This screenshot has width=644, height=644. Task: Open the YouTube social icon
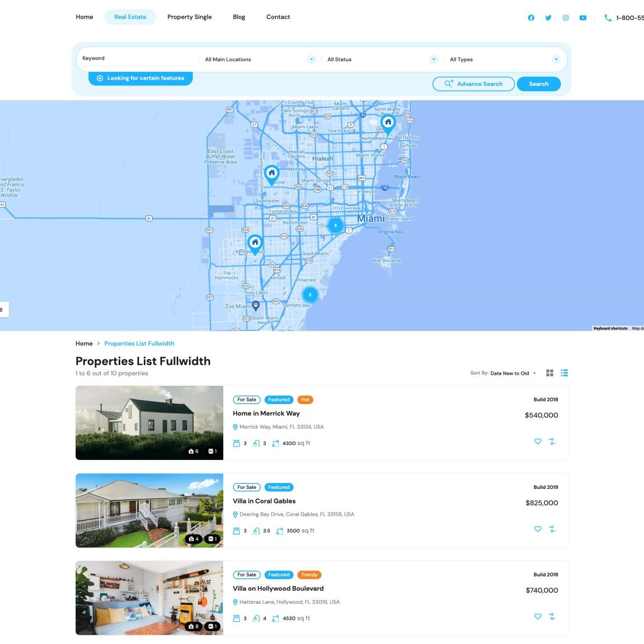click(583, 18)
